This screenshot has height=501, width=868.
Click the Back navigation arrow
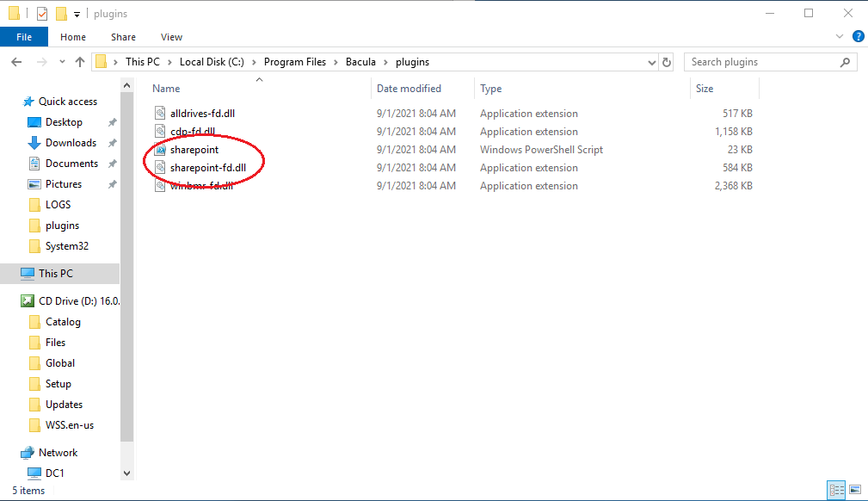16,62
